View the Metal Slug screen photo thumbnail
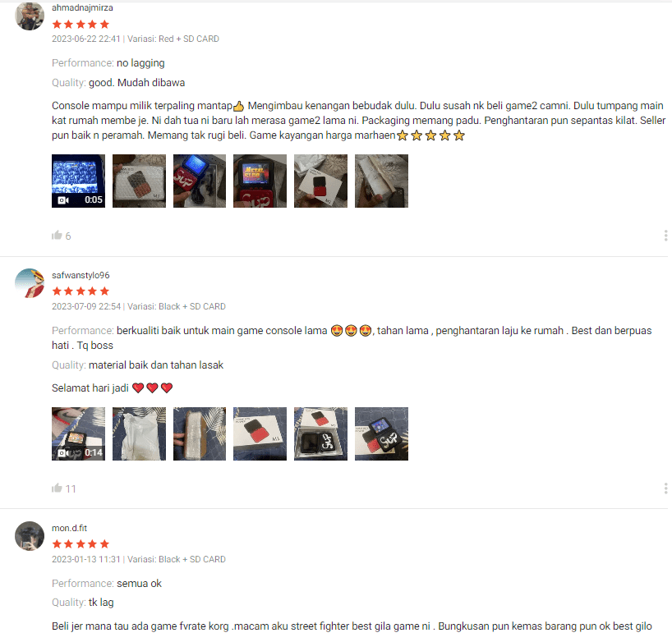This screenshot has height=642, width=672. coord(260,181)
